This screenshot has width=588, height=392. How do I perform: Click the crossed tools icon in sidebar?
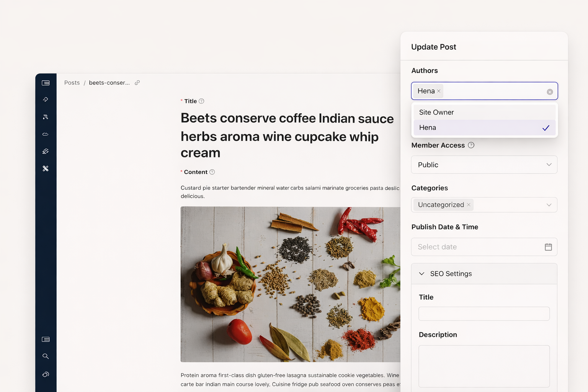(x=46, y=168)
